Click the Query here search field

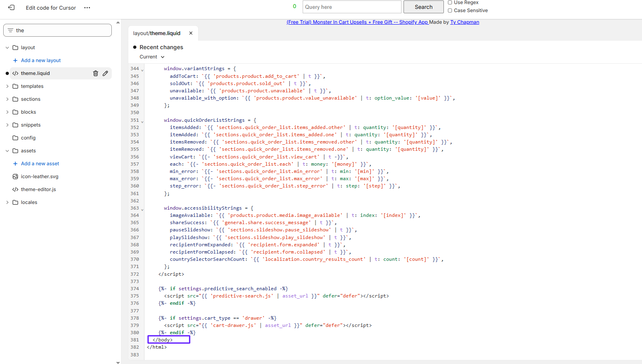[x=352, y=7]
